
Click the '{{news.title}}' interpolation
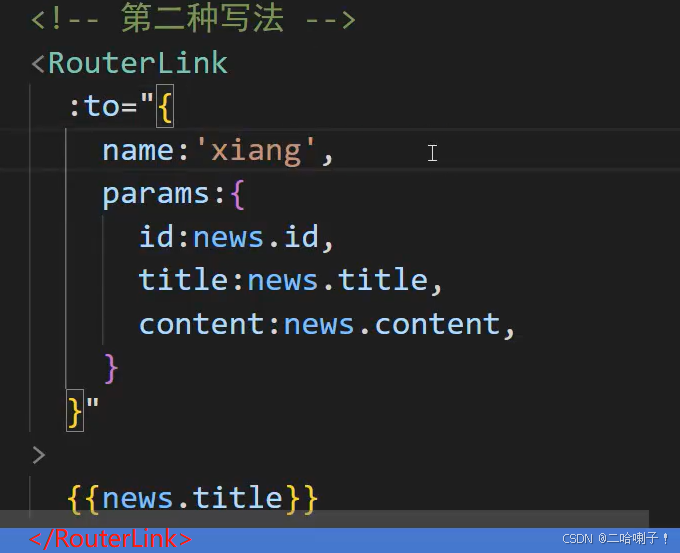tap(193, 499)
